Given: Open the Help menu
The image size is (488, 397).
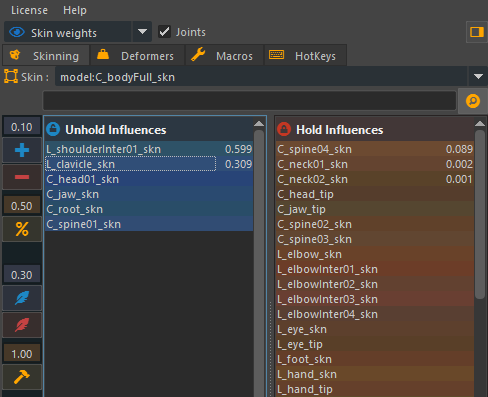Looking at the screenshot, I should (75, 10).
